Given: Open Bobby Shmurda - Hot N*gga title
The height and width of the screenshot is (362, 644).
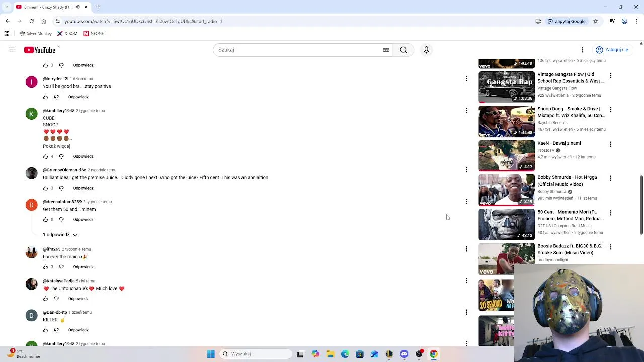Looking at the screenshot, I should [567, 180].
